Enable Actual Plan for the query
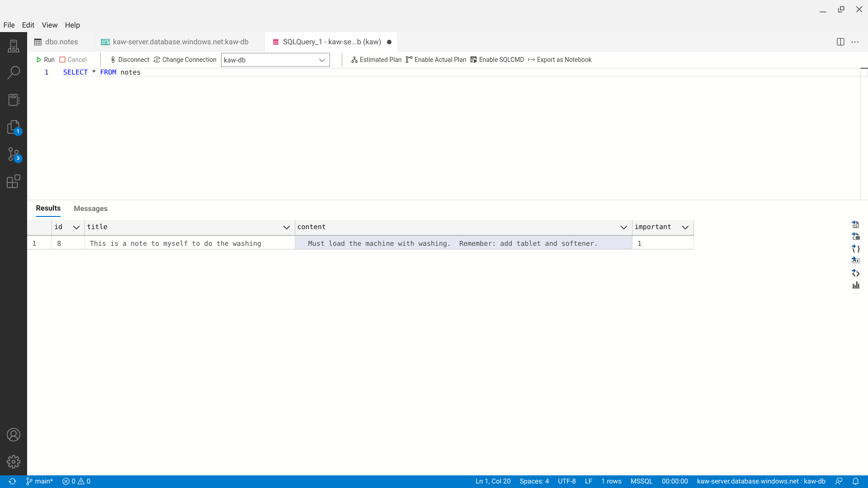The height and width of the screenshot is (488, 868). (435, 60)
